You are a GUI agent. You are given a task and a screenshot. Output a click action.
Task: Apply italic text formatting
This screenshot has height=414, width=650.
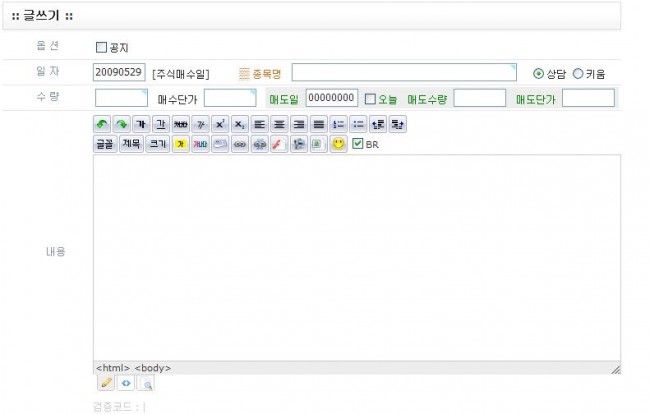pyautogui.click(x=201, y=124)
